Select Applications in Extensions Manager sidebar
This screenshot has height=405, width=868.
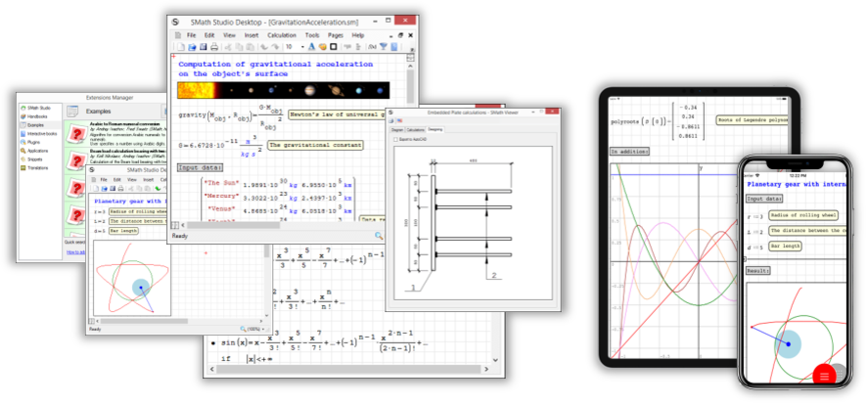(36, 151)
